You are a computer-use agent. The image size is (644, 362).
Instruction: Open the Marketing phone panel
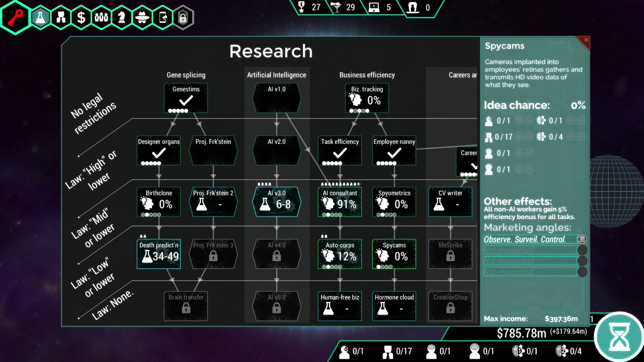tap(163, 17)
